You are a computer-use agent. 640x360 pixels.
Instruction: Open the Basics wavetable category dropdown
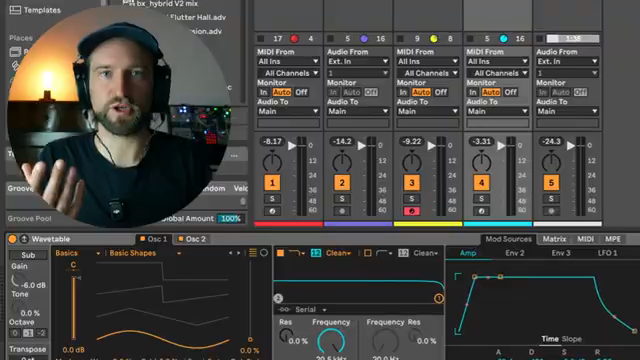point(78,253)
